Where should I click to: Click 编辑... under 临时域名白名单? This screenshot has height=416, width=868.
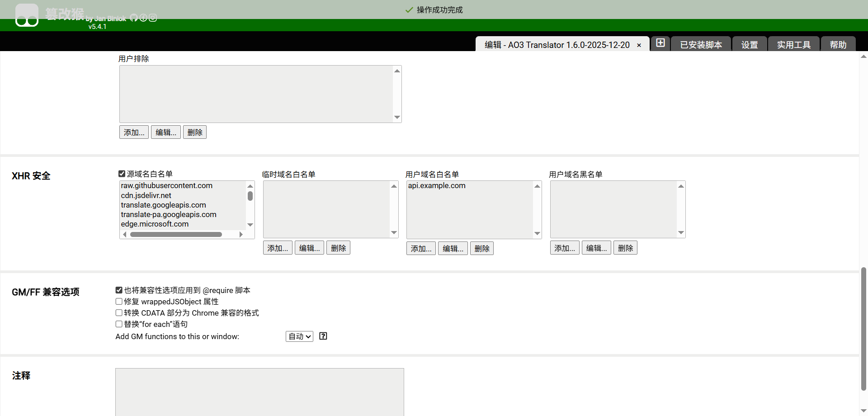coord(309,248)
